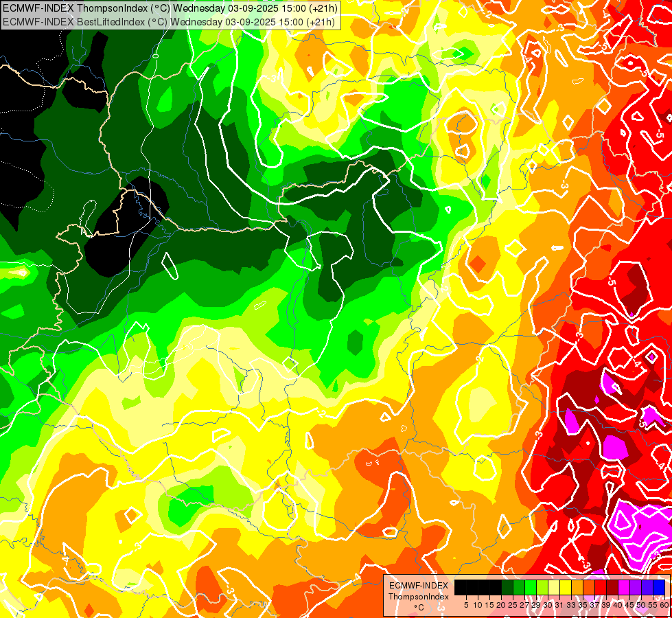Viewport: 672px width, 618px height.
Task: Click legend tick value 37
Action: tap(594, 605)
